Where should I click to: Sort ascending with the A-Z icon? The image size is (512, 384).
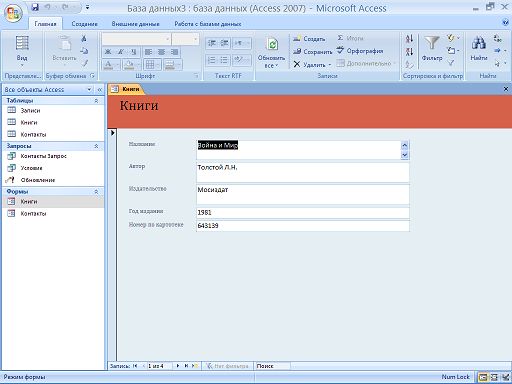click(409, 39)
